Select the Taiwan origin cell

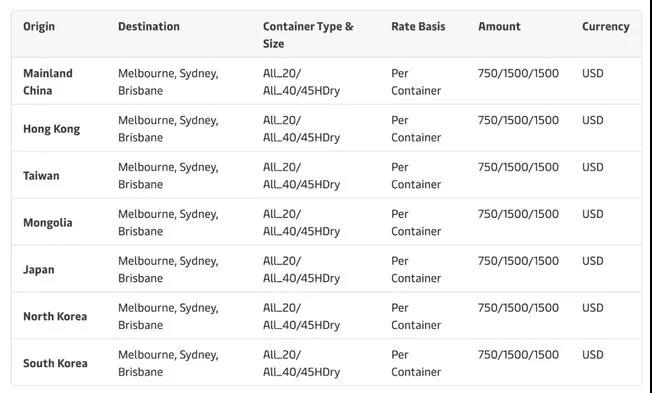(x=41, y=176)
